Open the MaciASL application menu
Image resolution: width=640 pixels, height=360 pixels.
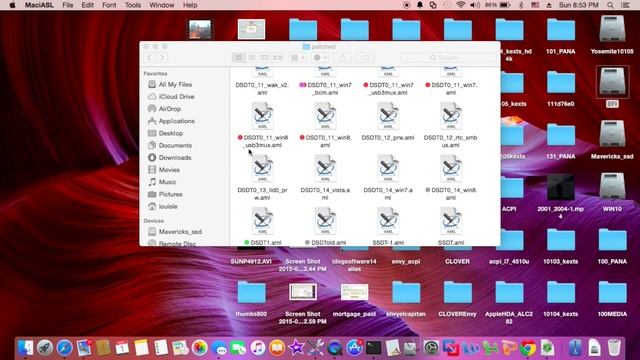coord(39,5)
